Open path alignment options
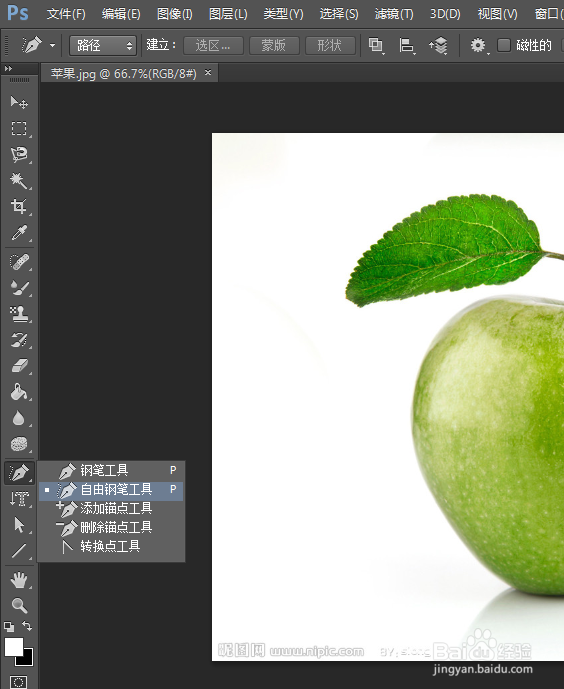This screenshot has height=689, width=564. 407,45
